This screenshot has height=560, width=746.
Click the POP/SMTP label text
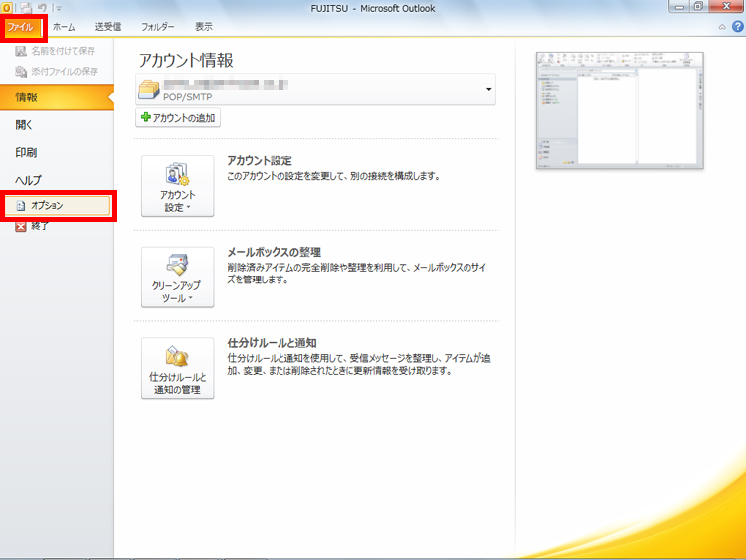pos(187,97)
